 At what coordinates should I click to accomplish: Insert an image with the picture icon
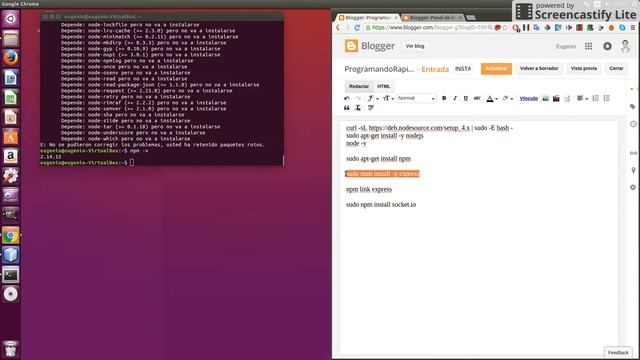pos(545,98)
